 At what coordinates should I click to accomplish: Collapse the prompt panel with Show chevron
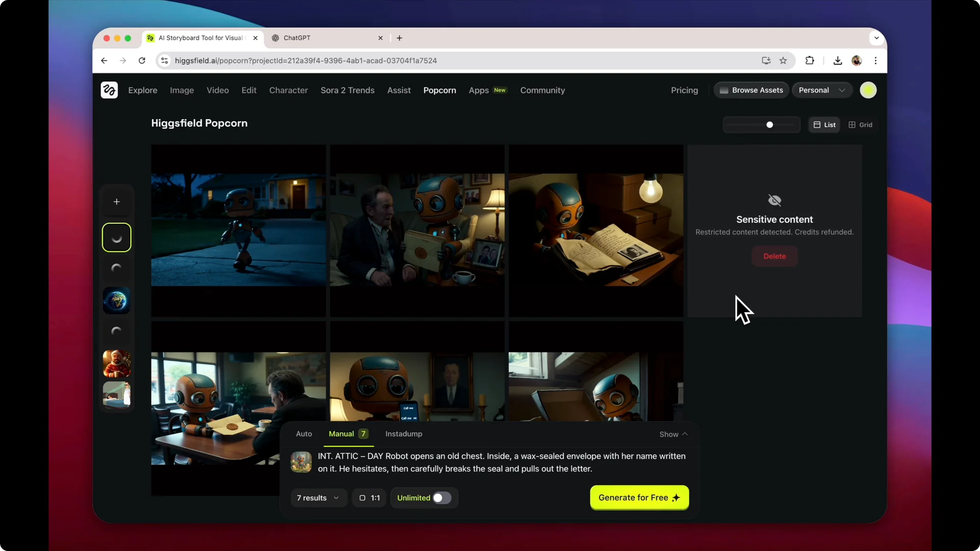[x=673, y=434]
